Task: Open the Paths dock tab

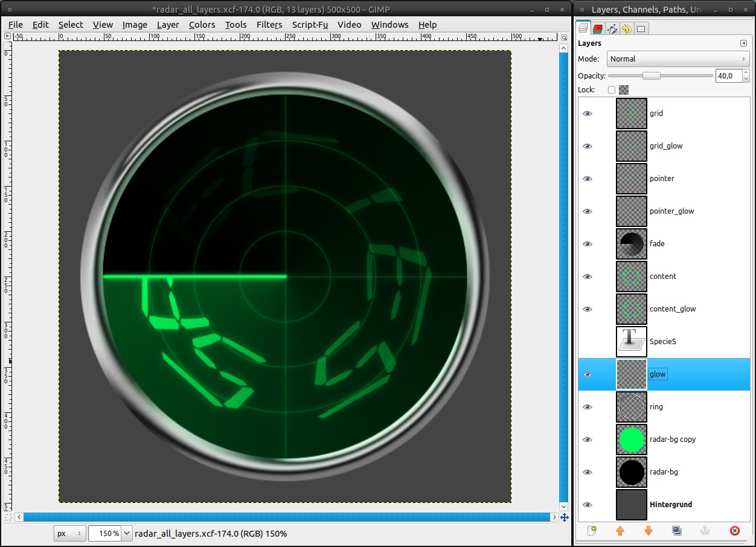Action: [612, 28]
